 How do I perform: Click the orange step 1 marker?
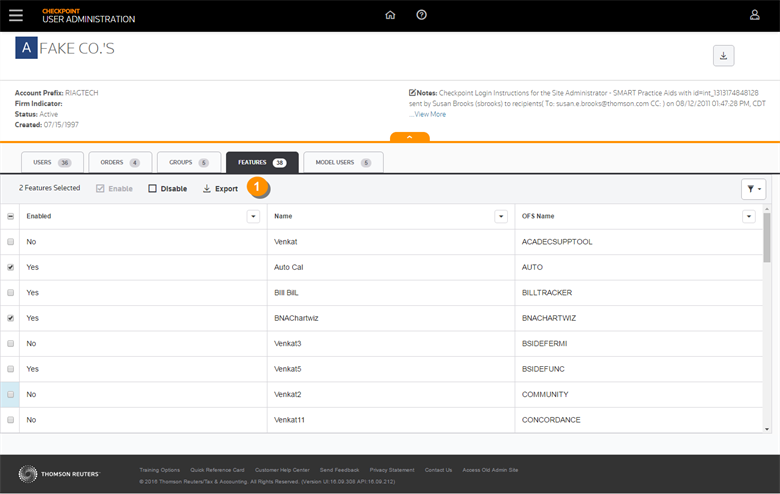point(256,187)
